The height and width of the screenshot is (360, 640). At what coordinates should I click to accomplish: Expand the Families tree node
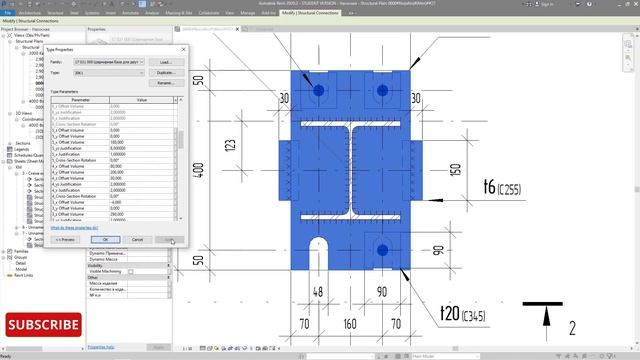point(4,251)
